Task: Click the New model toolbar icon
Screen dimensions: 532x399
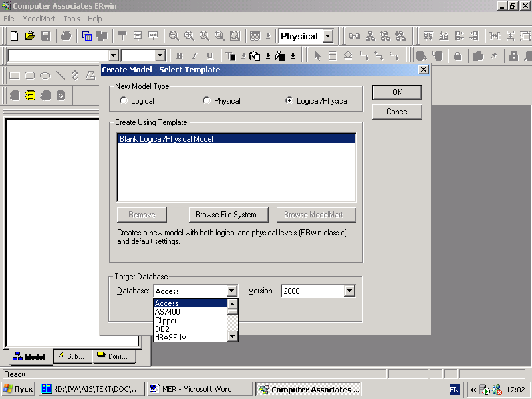Action: coord(14,36)
